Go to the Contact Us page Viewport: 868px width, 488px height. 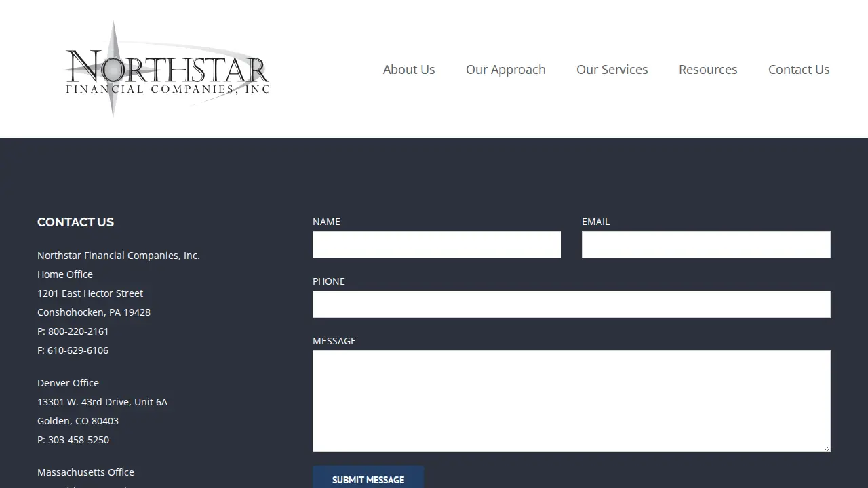[x=799, y=69]
